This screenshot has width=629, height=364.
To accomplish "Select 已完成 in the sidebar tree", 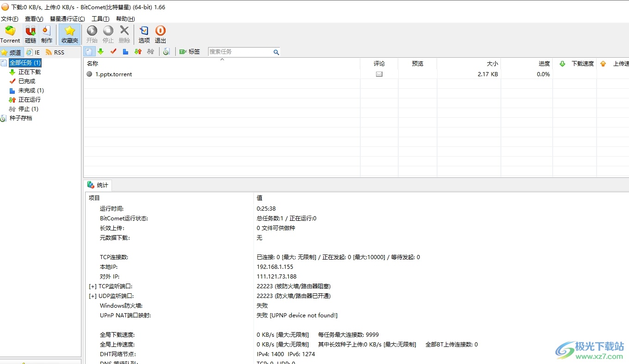I will tap(27, 81).
